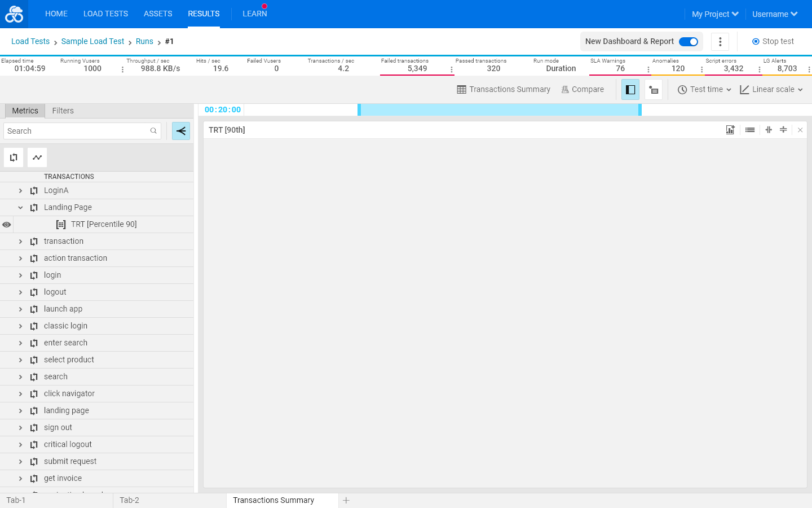Open the Linear scale dropdown
The image size is (812, 508).
tap(771, 90)
